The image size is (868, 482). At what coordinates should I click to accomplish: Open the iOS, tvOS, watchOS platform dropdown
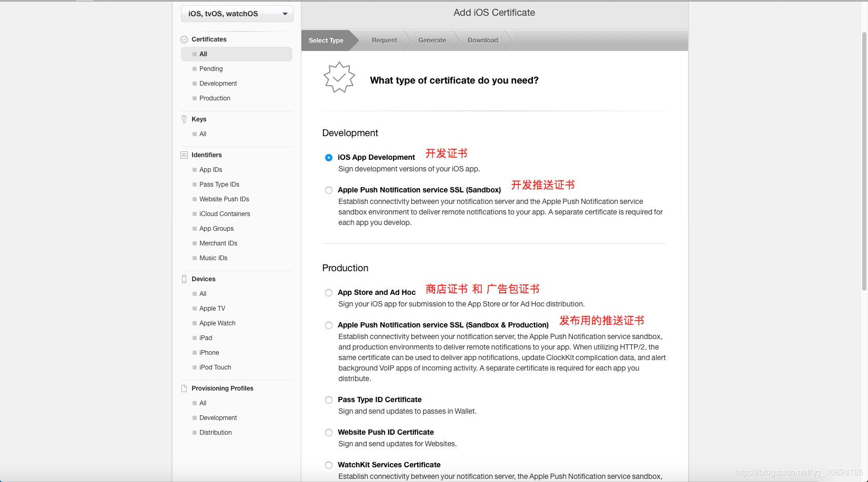click(237, 14)
